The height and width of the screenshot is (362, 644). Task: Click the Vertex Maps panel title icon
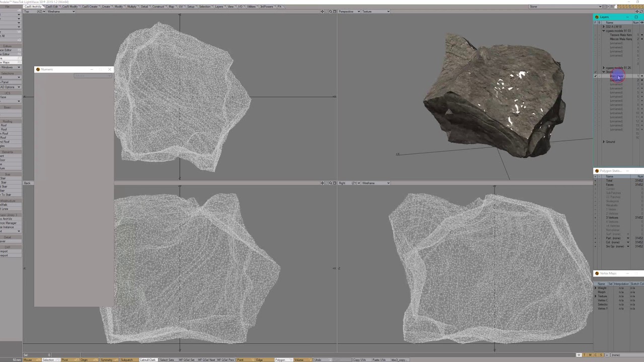[597, 273]
